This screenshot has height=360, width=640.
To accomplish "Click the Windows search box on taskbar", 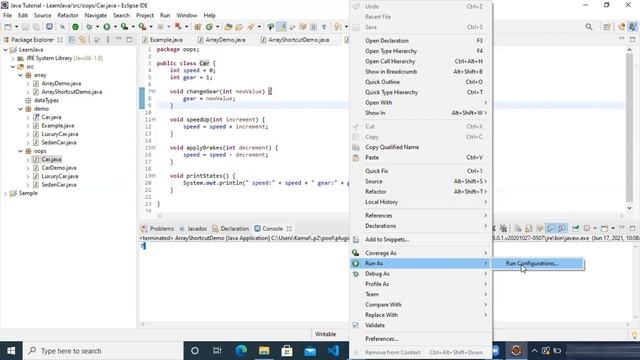I will point(103,351).
